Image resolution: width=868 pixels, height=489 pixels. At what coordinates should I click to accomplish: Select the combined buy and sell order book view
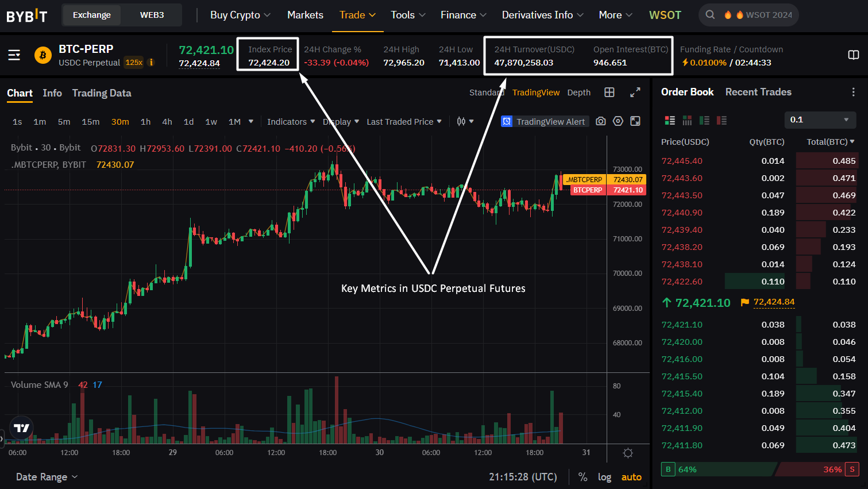[670, 120]
